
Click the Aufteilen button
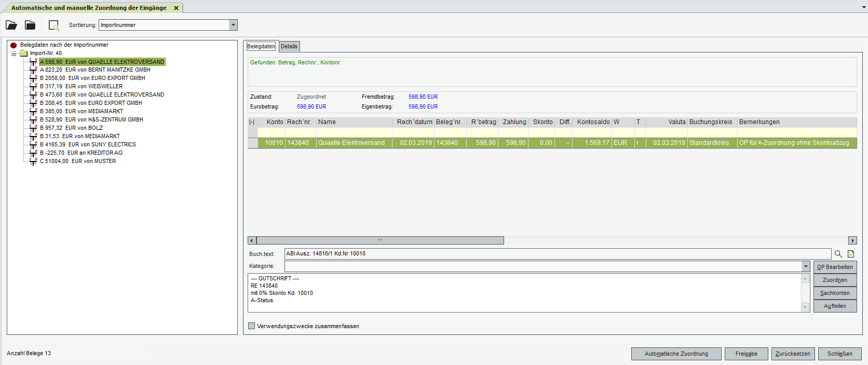[x=835, y=306]
